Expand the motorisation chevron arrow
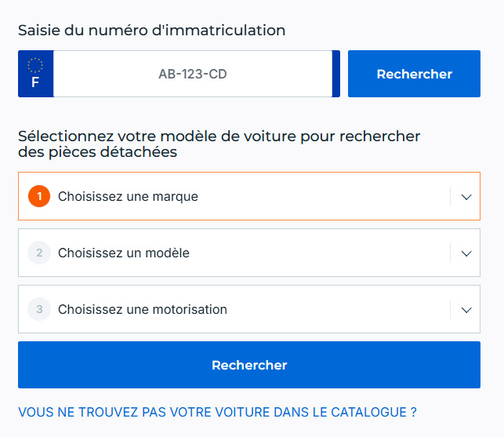This screenshot has height=437, width=504. coord(466,310)
